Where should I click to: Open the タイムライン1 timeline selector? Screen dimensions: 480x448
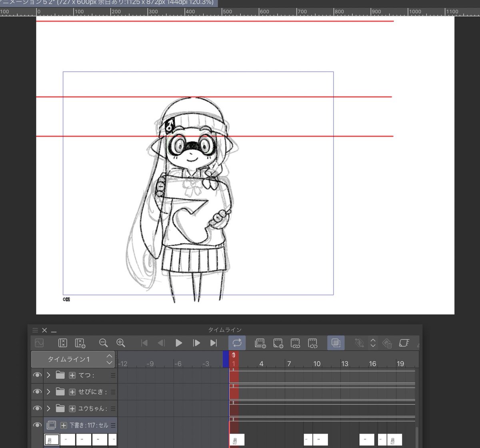coord(73,359)
